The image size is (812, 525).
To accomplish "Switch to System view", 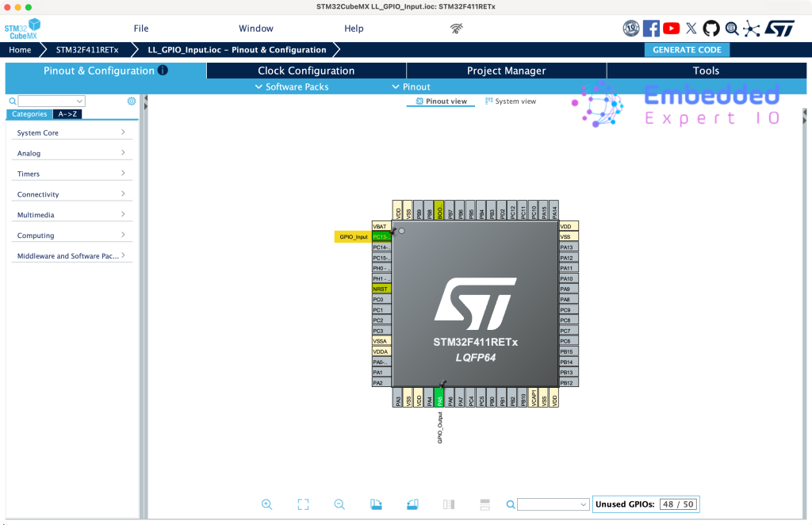I will point(511,102).
